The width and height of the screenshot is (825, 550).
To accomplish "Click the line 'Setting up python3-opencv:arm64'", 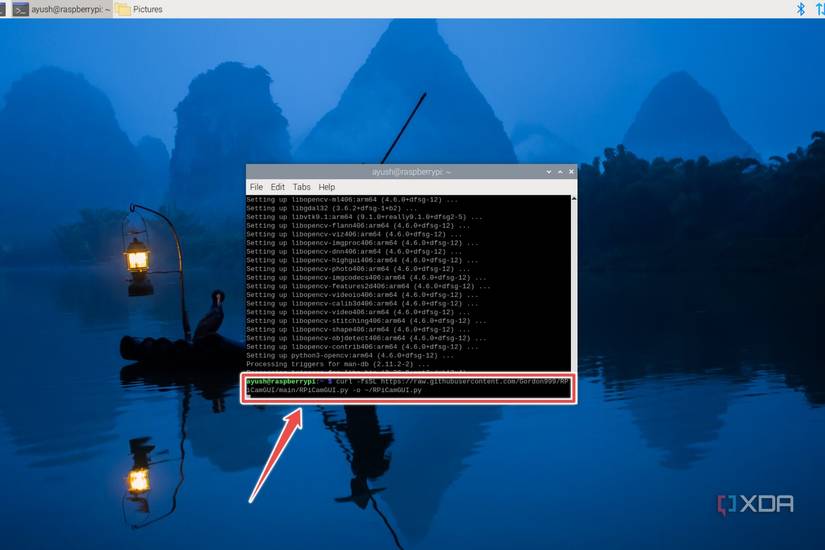I will [350, 355].
